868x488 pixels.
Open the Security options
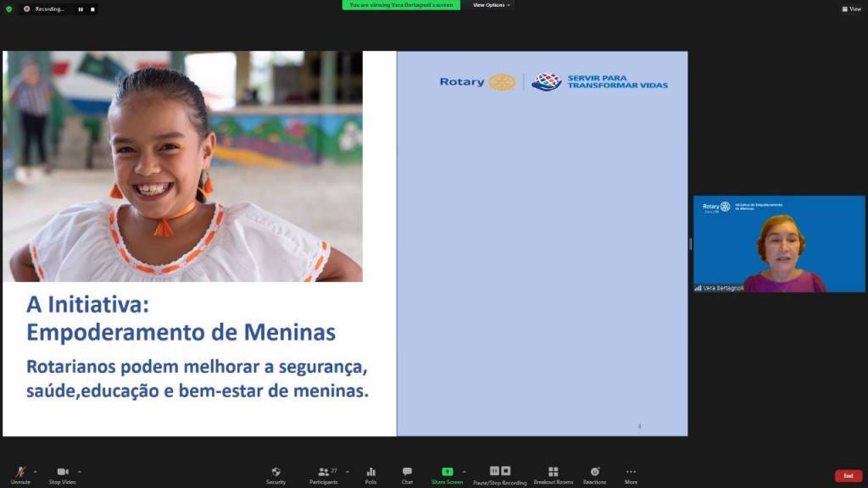pyautogui.click(x=275, y=474)
